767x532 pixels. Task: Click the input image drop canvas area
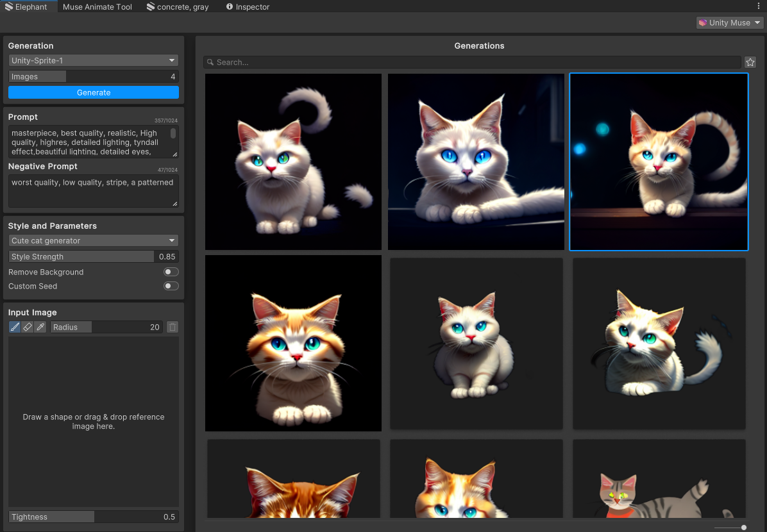94,422
